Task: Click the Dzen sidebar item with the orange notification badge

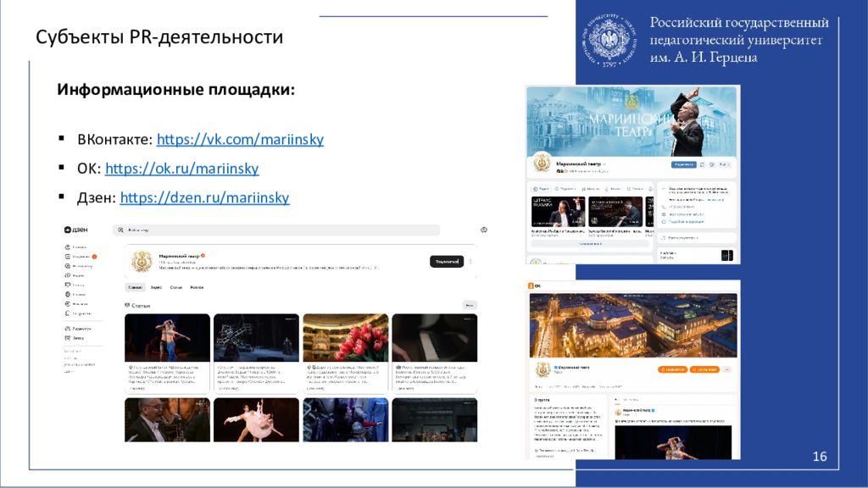Action: click(x=81, y=256)
